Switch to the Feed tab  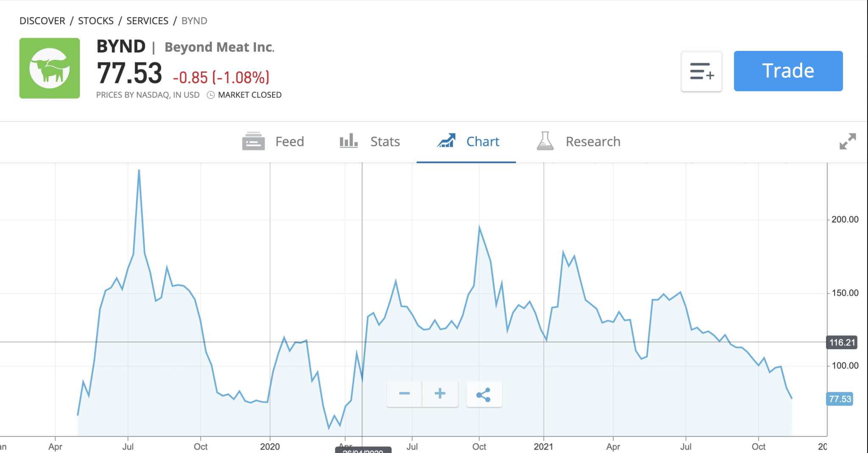[x=273, y=142]
